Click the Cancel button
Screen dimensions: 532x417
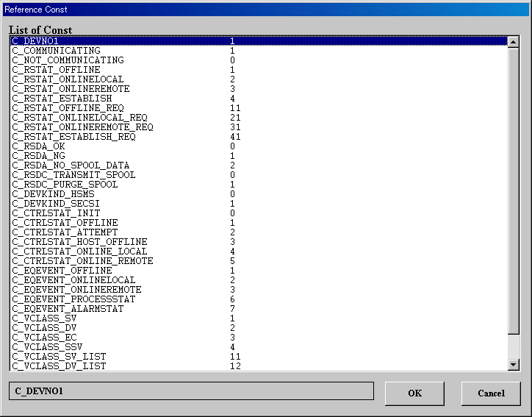click(491, 393)
